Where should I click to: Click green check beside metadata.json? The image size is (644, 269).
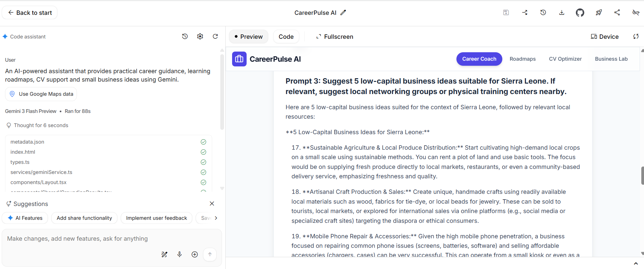[203, 142]
